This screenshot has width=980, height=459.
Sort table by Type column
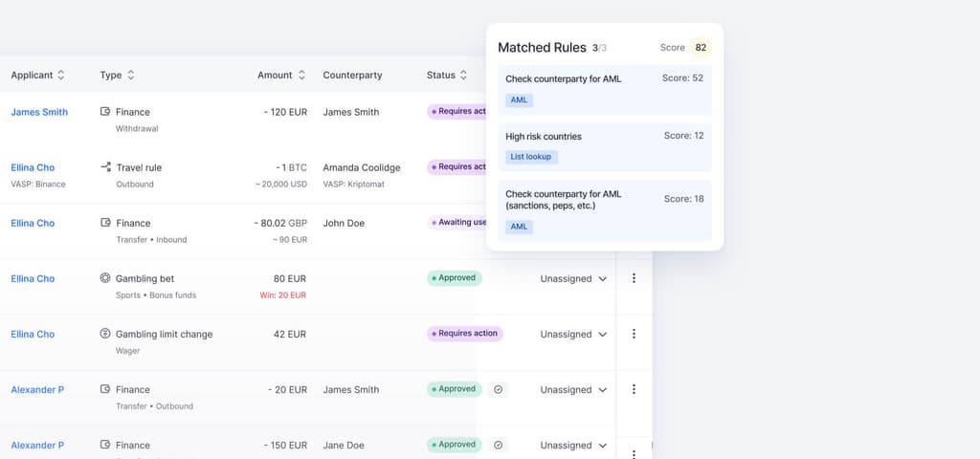tap(130, 75)
